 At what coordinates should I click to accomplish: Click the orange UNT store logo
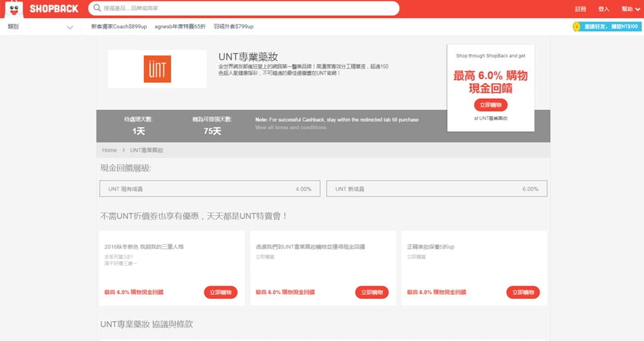pyautogui.click(x=157, y=69)
